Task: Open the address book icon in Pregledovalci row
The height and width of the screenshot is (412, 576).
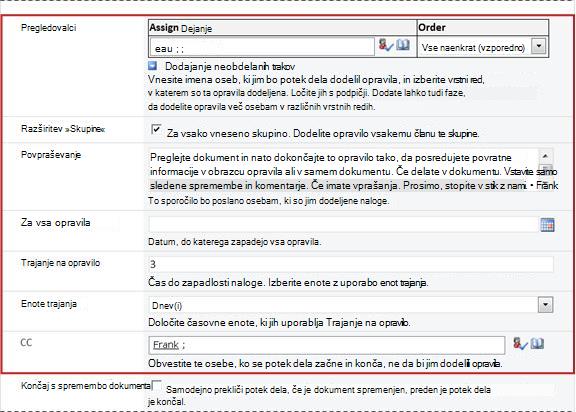Action: coord(403,45)
